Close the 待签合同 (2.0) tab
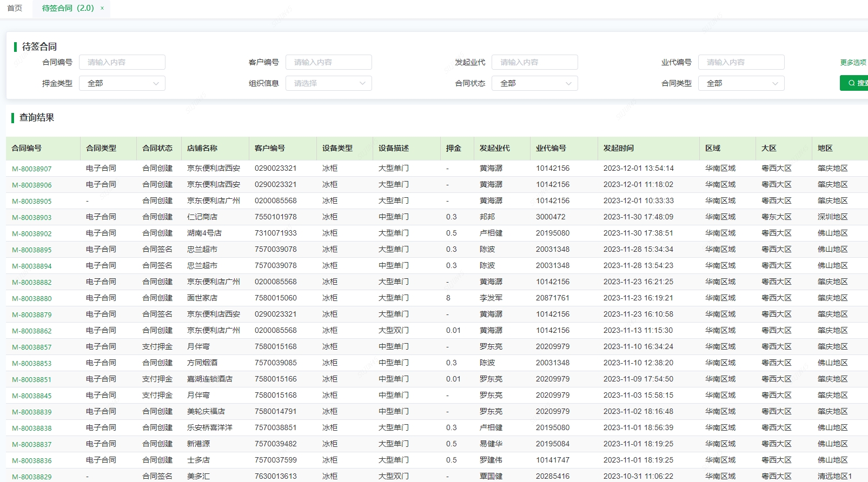The image size is (868, 482). (x=102, y=8)
